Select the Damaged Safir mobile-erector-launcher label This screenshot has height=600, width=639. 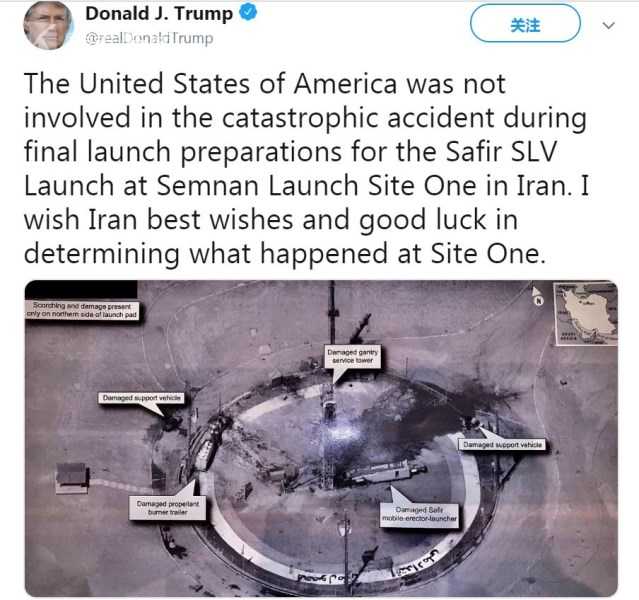[419, 515]
